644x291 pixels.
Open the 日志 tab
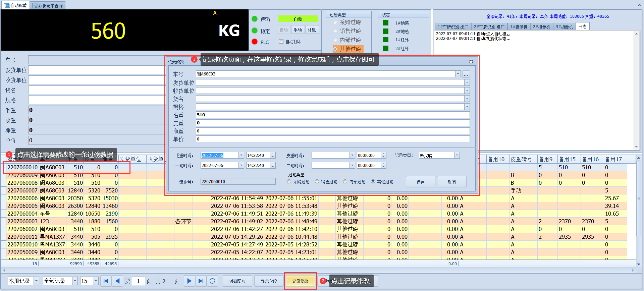tap(583, 26)
